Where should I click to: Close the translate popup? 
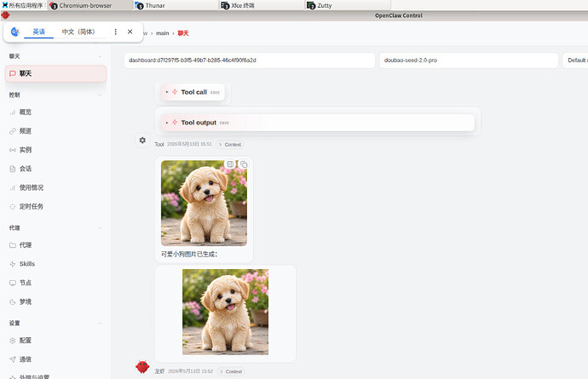click(x=130, y=32)
